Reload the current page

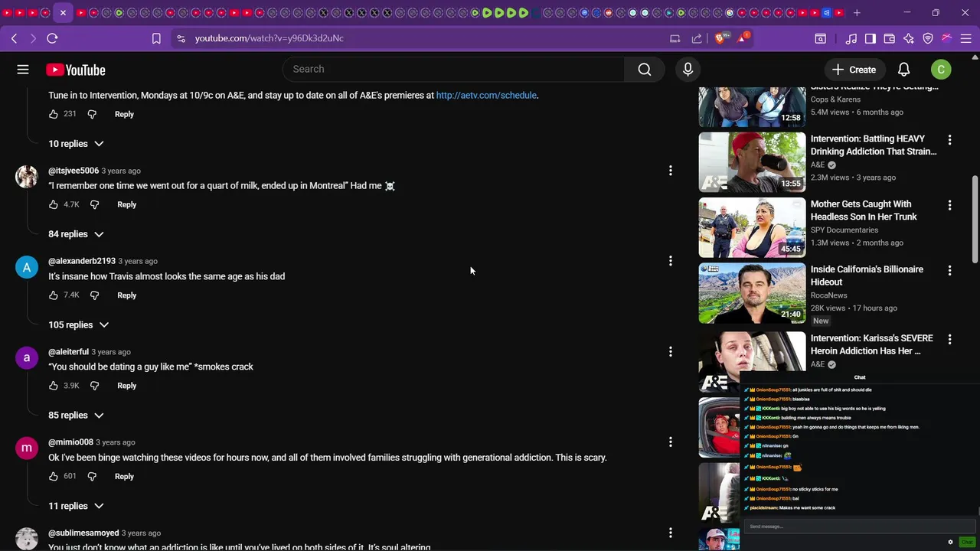(x=52, y=38)
